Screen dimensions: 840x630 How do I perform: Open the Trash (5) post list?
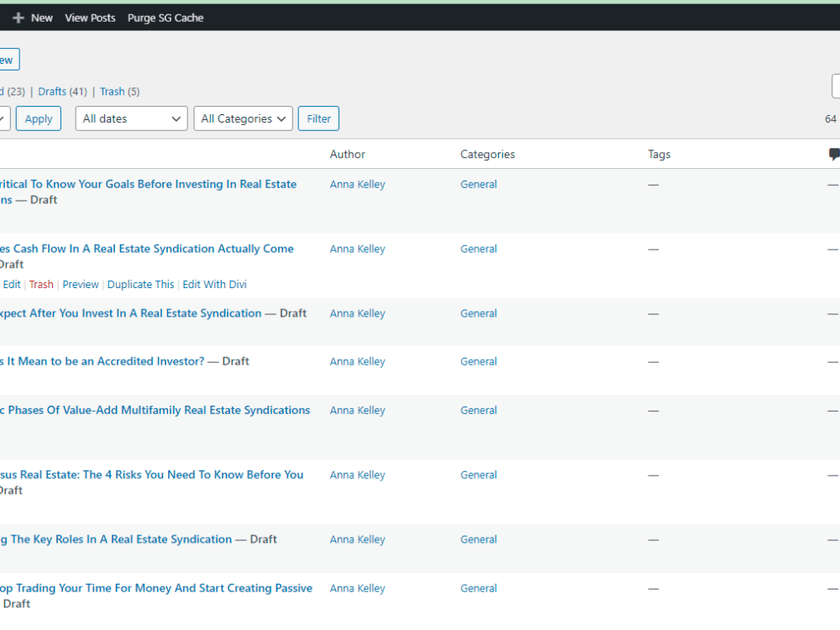click(112, 91)
